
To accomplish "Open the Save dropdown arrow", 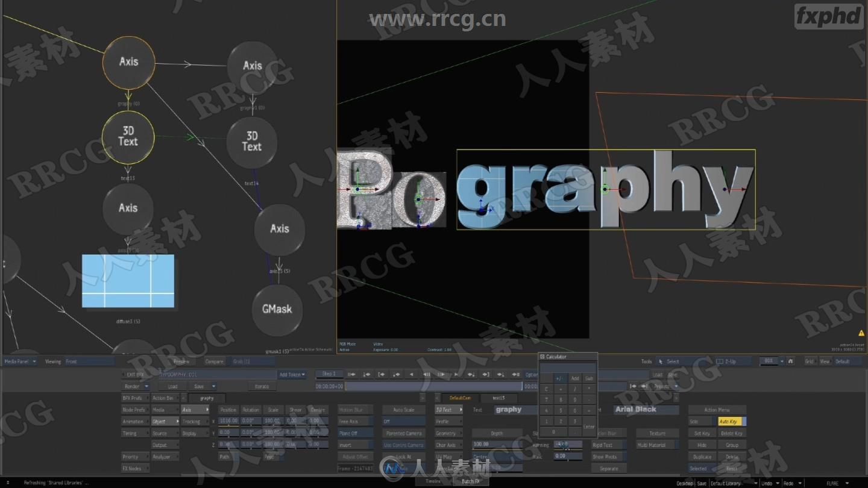I will [213, 386].
